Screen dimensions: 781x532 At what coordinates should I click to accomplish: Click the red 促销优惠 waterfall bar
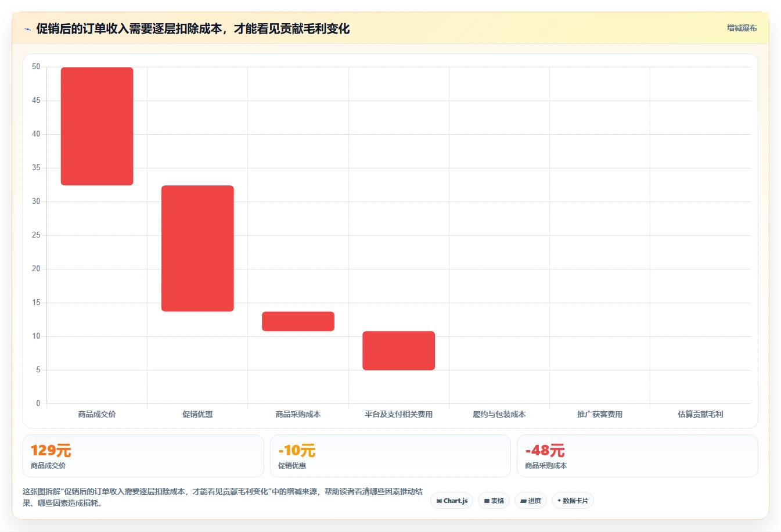click(x=197, y=249)
